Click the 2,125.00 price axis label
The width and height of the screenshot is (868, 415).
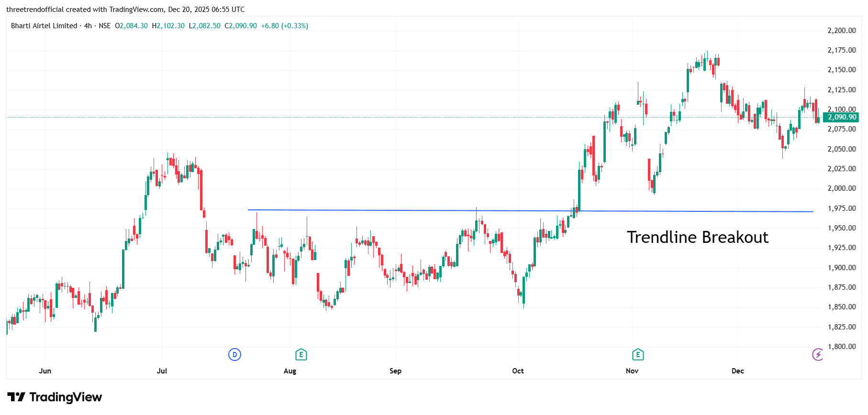pos(842,90)
